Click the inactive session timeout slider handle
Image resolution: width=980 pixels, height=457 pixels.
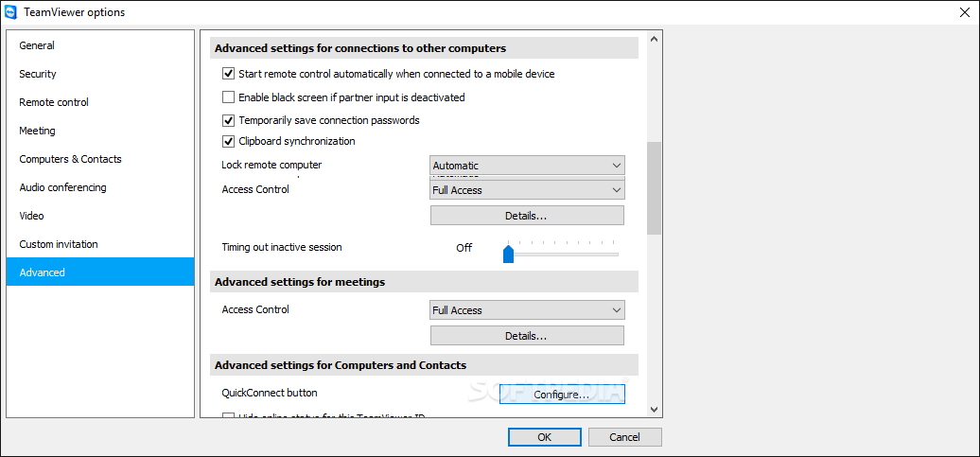508,254
